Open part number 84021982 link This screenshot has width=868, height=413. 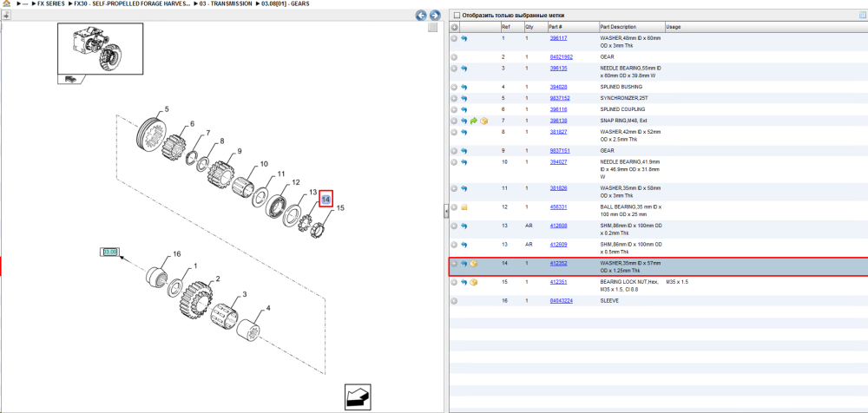point(562,57)
